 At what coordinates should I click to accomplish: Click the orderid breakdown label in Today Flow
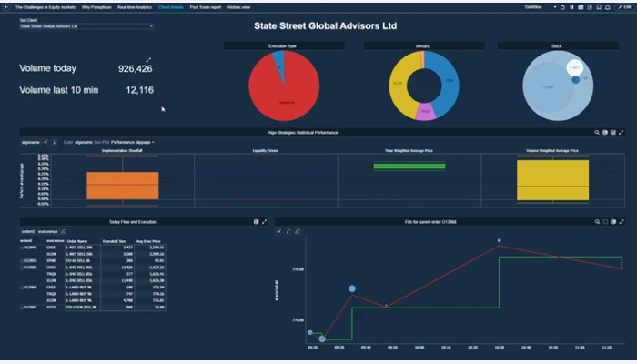(28, 231)
